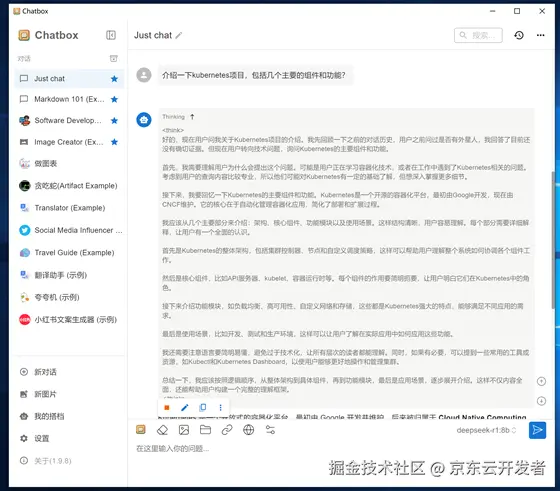Attach a link using the link icon
Image resolution: width=560 pixels, height=491 pixels.
click(x=227, y=430)
